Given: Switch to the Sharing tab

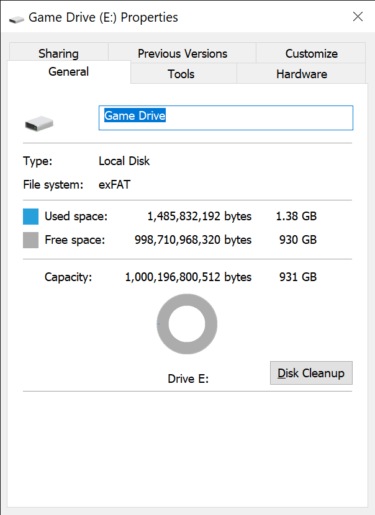Looking at the screenshot, I should tap(58, 53).
